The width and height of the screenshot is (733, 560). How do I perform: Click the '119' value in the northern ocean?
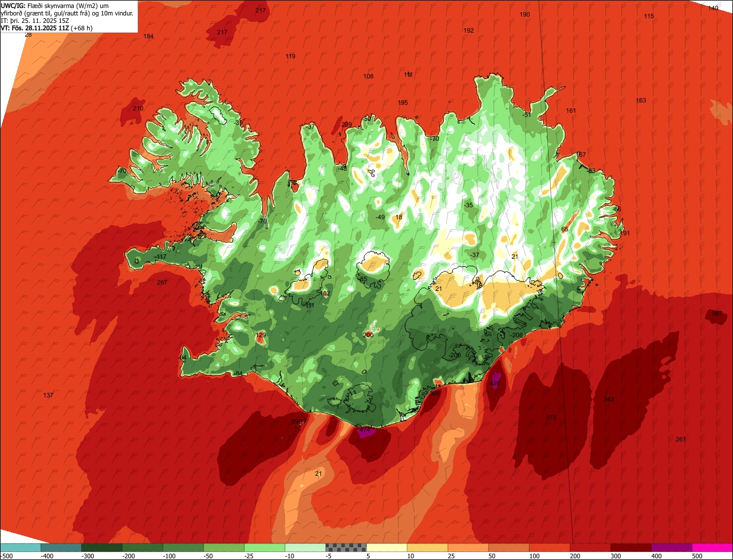tap(290, 56)
